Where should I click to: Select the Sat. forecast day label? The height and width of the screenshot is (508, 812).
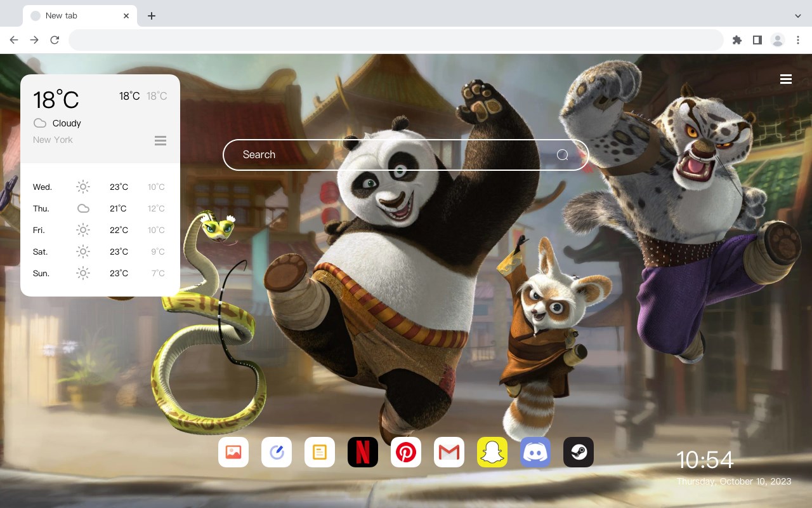click(x=40, y=252)
